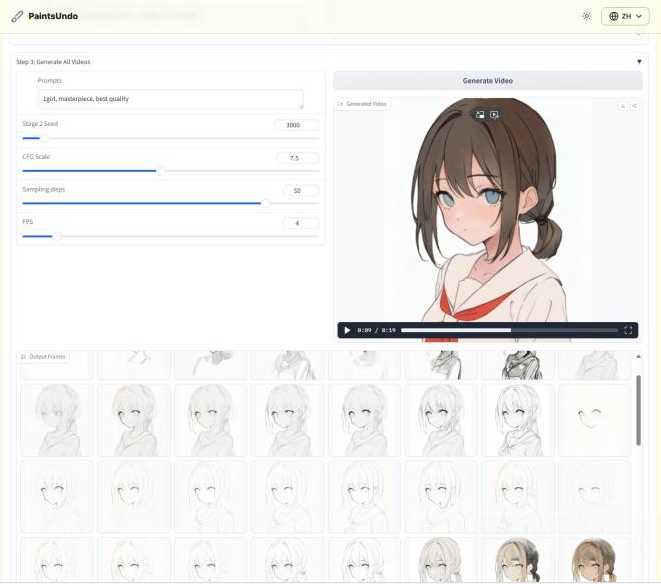Click the Output Frames gallery scrollbar
The image size is (661, 584).
638,410
